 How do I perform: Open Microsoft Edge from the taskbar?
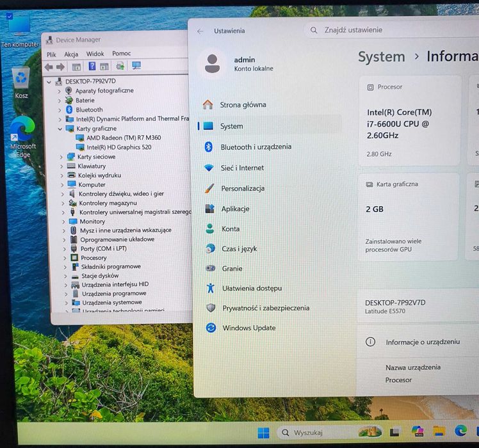pyautogui.click(x=460, y=431)
